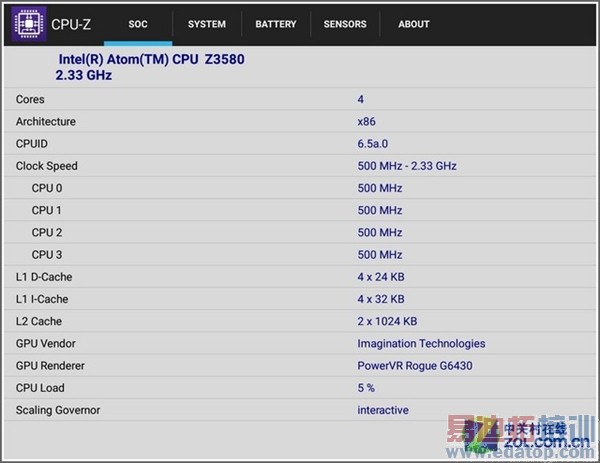Select the CPUID row label
The width and height of the screenshot is (600, 463).
coord(32,144)
